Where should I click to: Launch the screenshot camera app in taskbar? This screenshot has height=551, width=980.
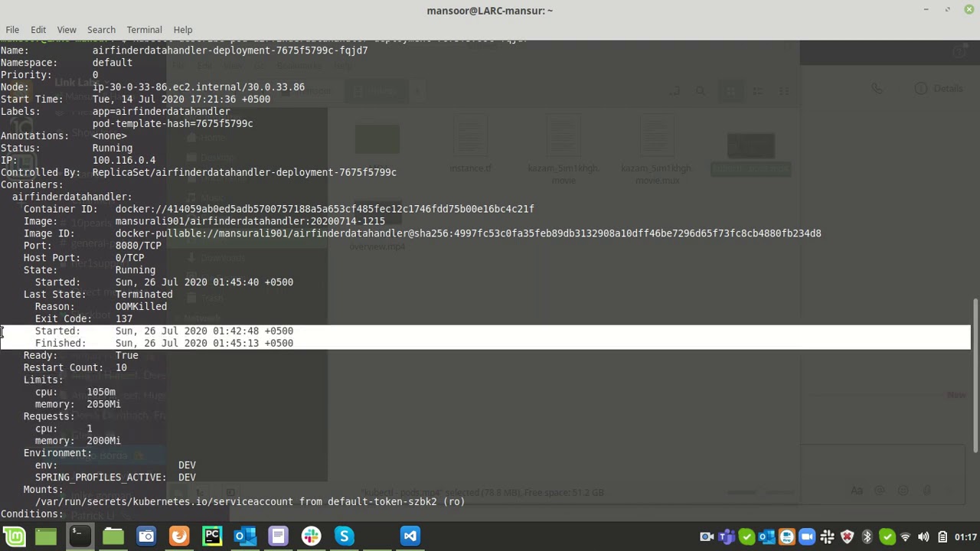pos(145,536)
